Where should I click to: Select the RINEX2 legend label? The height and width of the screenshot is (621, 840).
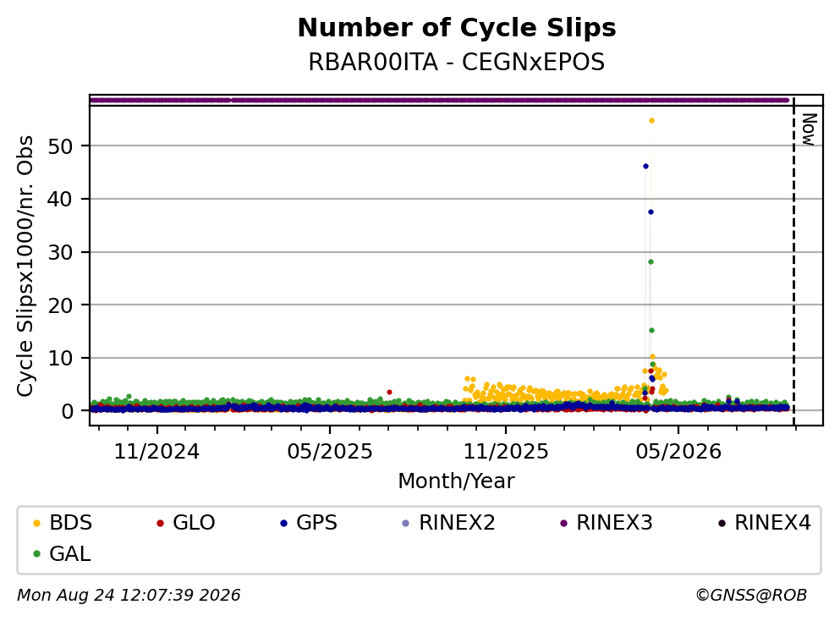[457, 523]
